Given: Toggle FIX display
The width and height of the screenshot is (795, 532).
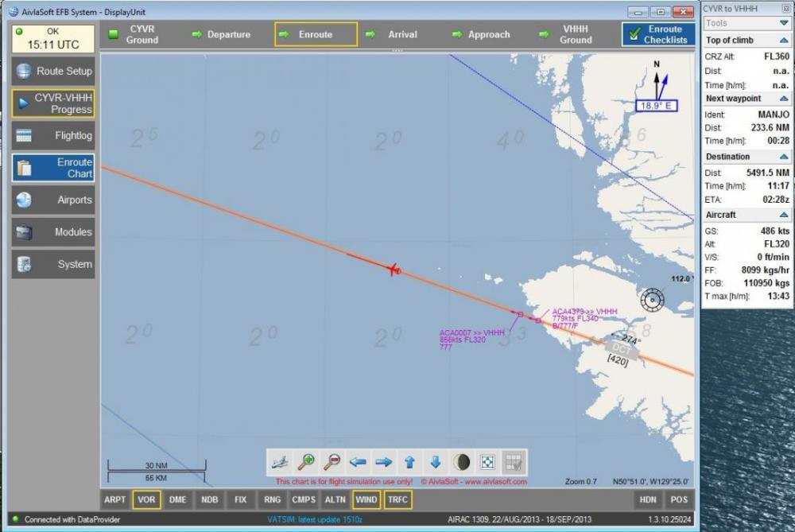Looking at the screenshot, I should tap(241, 499).
